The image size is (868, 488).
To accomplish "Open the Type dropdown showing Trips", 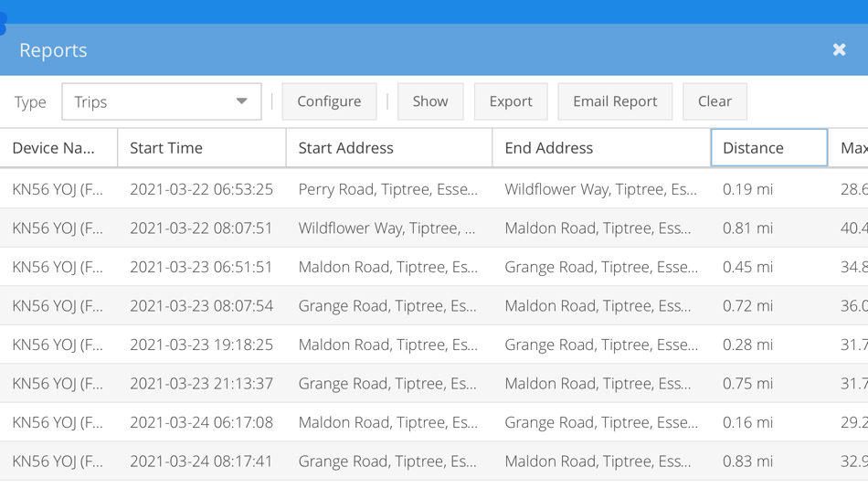I will coord(162,101).
